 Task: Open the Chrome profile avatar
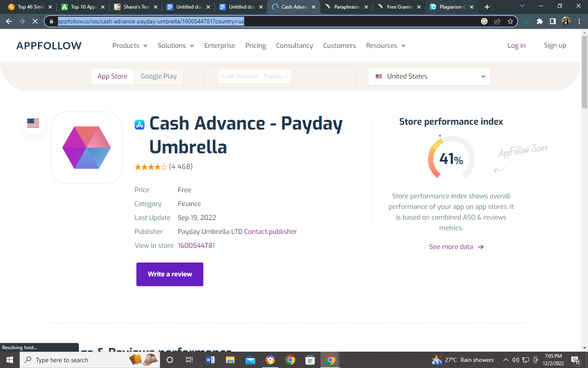[x=566, y=21]
